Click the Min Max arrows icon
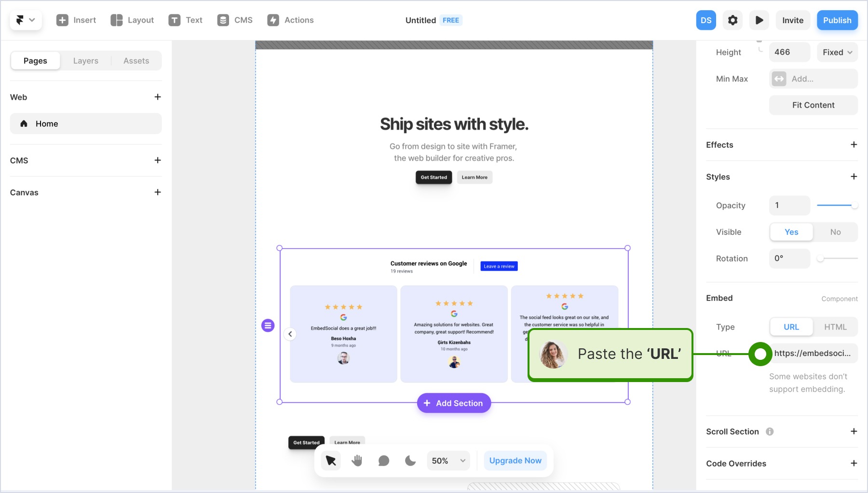The image size is (868, 493). (779, 79)
